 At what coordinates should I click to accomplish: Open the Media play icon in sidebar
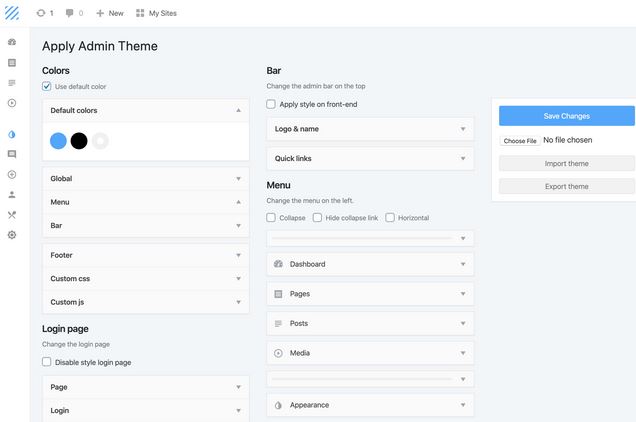click(12, 103)
